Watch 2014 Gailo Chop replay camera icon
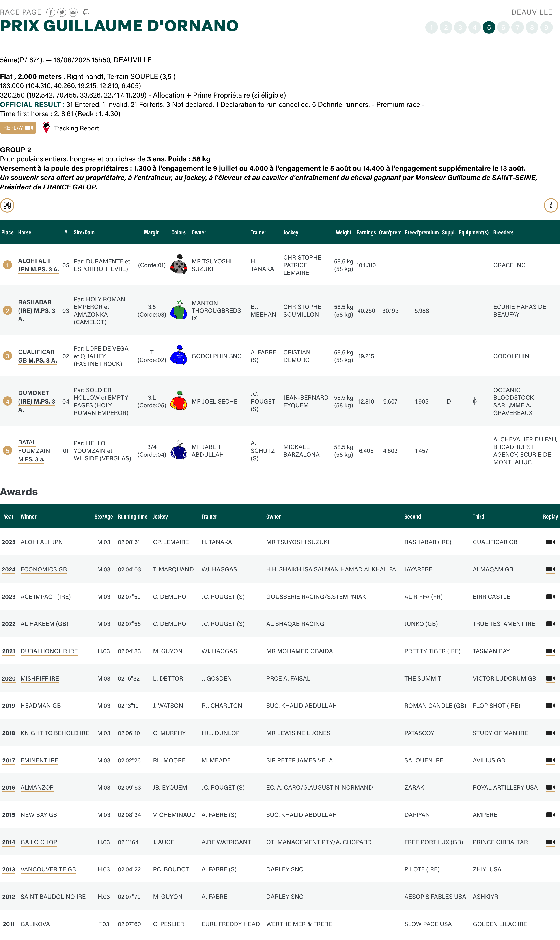 click(x=551, y=842)
